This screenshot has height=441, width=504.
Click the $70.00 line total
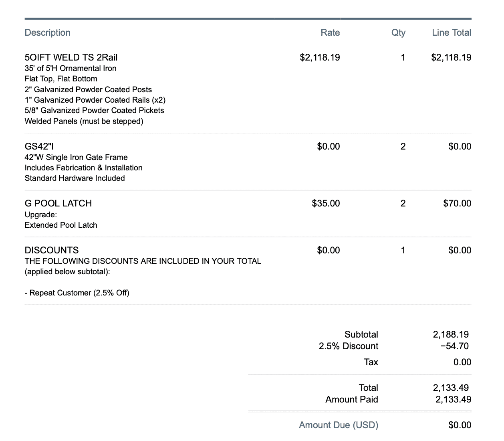click(x=457, y=203)
